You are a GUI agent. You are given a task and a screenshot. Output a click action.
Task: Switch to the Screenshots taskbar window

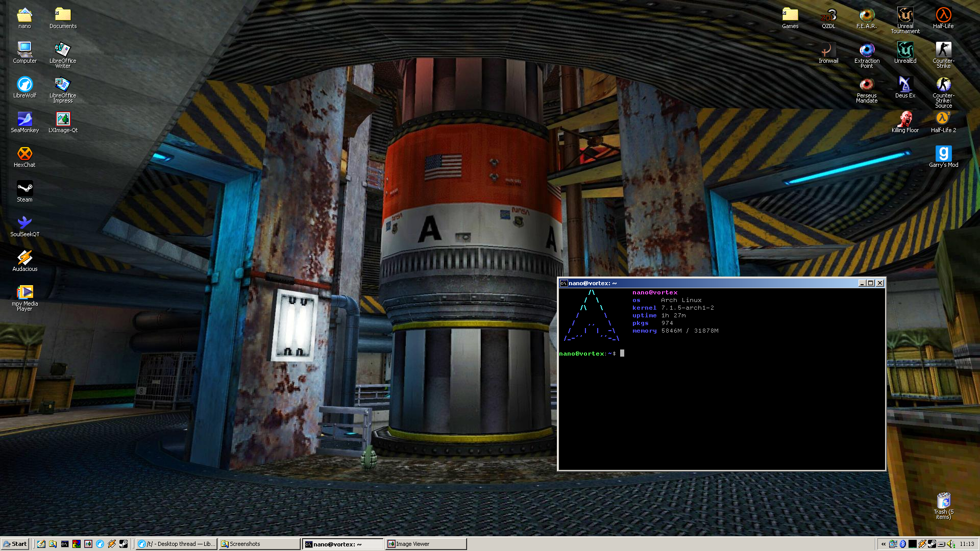point(260,544)
